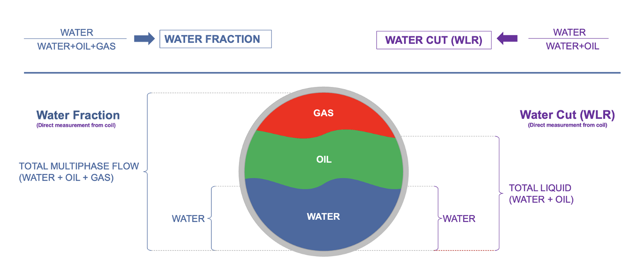The height and width of the screenshot is (274, 644).
Task: Click the purple WATER numerator at top right
Action: click(x=569, y=32)
